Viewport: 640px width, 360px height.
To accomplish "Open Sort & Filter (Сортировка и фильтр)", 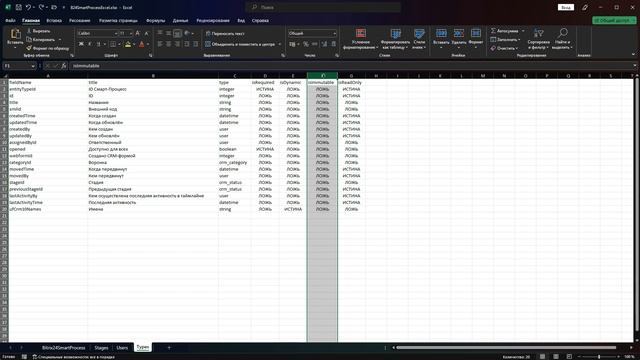I will coord(538,39).
